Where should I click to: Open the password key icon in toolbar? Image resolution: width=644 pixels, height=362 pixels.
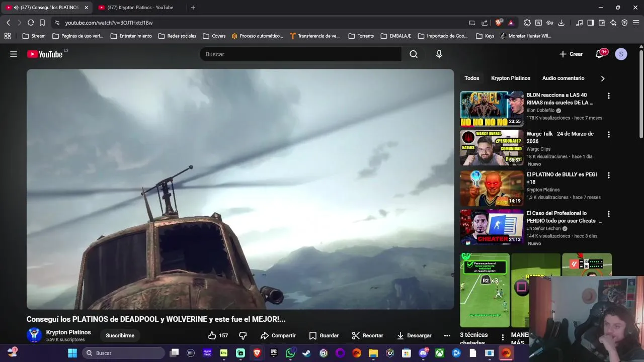pyautogui.click(x=550, y=23)
